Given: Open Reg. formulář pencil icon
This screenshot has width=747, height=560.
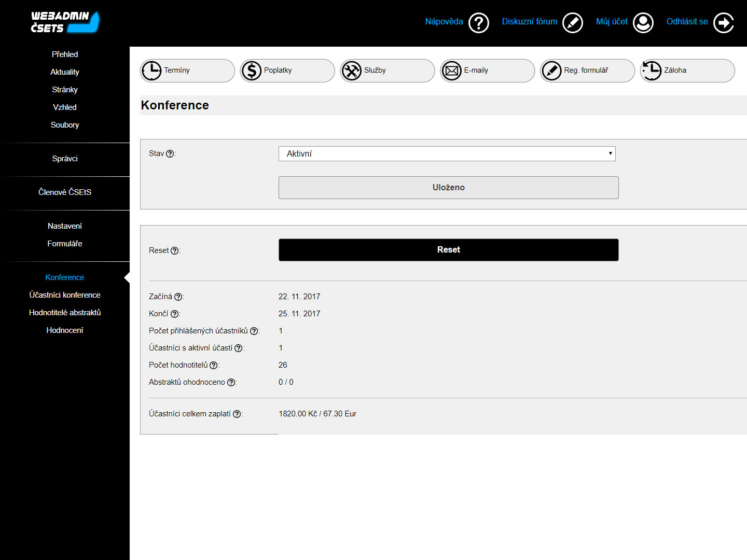Looking at the screenshot, I should 552,71.
